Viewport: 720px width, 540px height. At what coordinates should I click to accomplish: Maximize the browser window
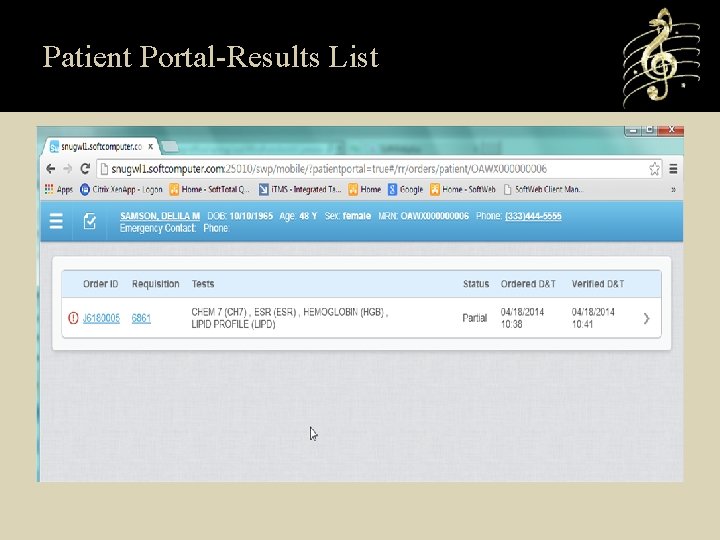click(649, 130)
